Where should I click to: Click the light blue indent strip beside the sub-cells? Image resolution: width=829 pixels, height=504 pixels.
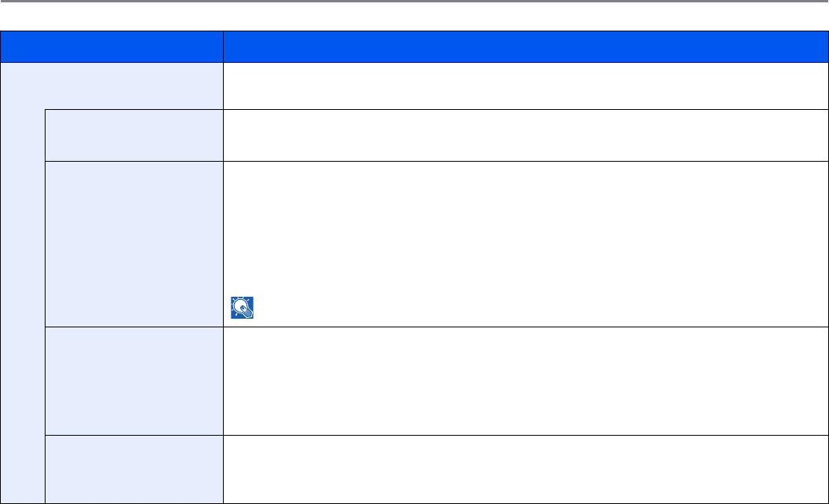(x=22, y=306)
